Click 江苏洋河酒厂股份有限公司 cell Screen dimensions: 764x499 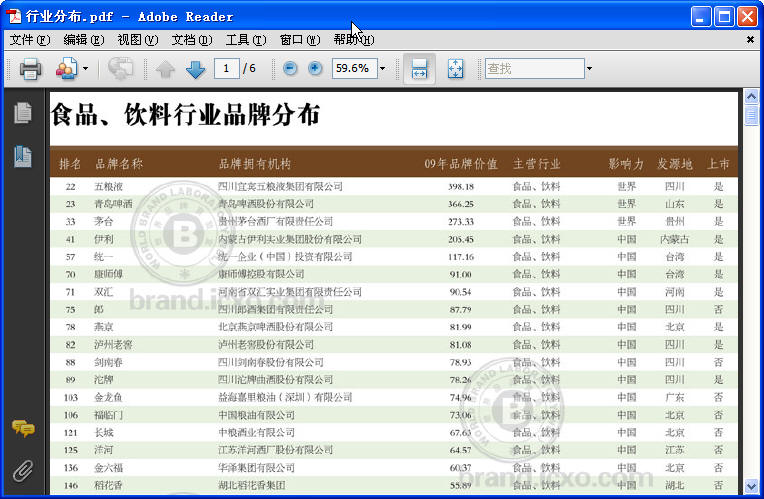tap(275, 450)
